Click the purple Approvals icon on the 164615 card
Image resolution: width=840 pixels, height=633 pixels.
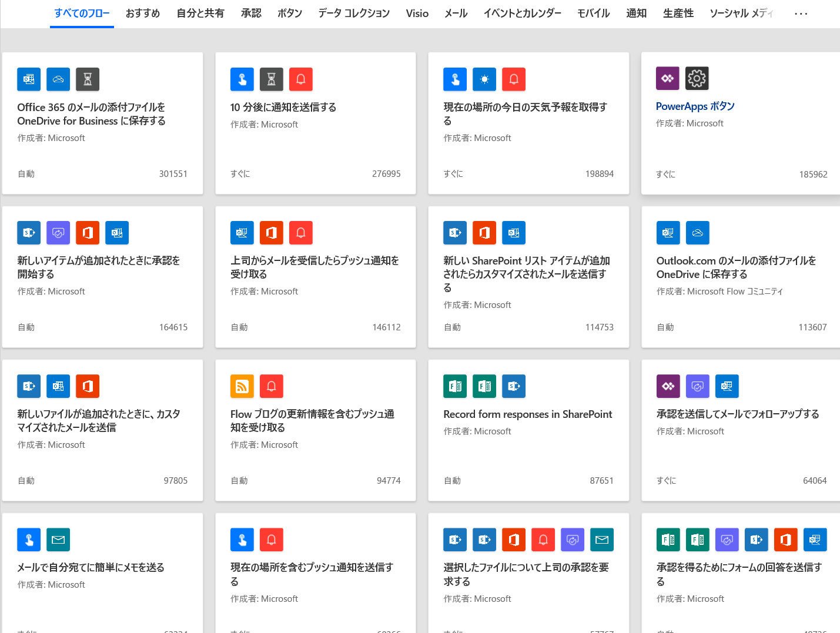[x=58, y=233]
